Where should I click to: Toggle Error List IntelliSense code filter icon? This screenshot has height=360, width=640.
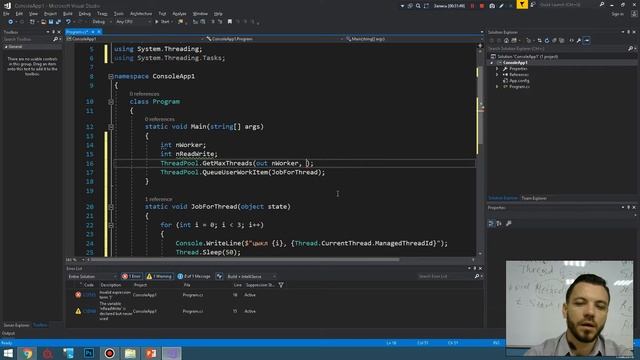coord(219,276)
